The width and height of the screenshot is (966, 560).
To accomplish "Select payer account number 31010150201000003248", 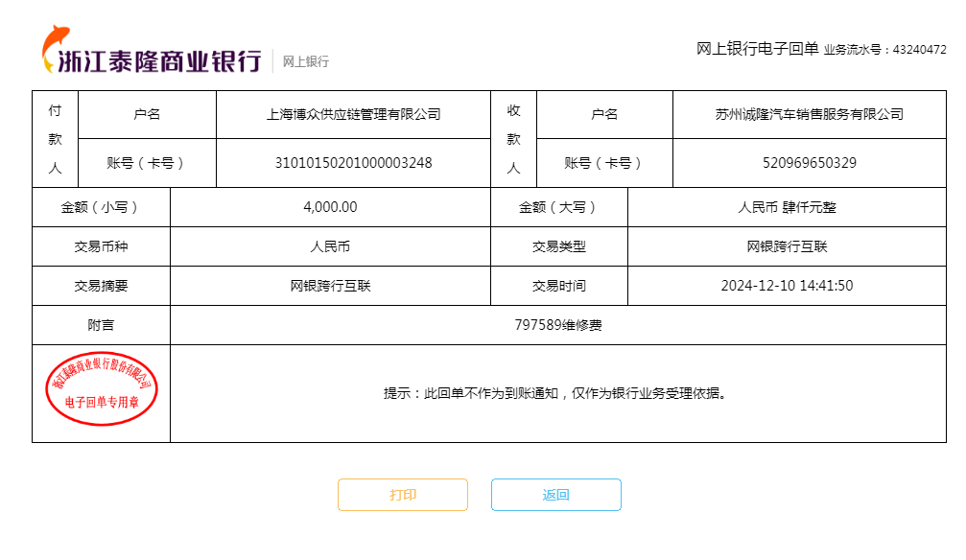I will 353,163.
